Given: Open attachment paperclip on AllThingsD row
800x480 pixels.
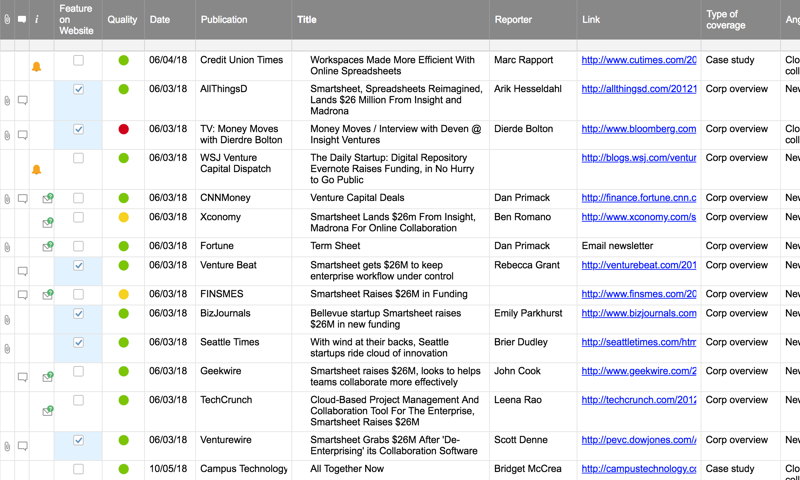Looking at the screenshot, I should click(x=7, y=100).
